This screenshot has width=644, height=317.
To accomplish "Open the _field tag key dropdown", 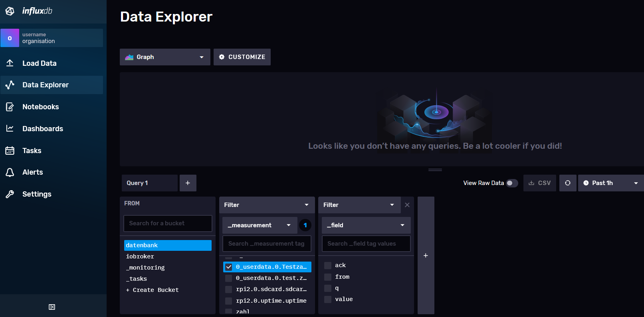I will point(366,225).
